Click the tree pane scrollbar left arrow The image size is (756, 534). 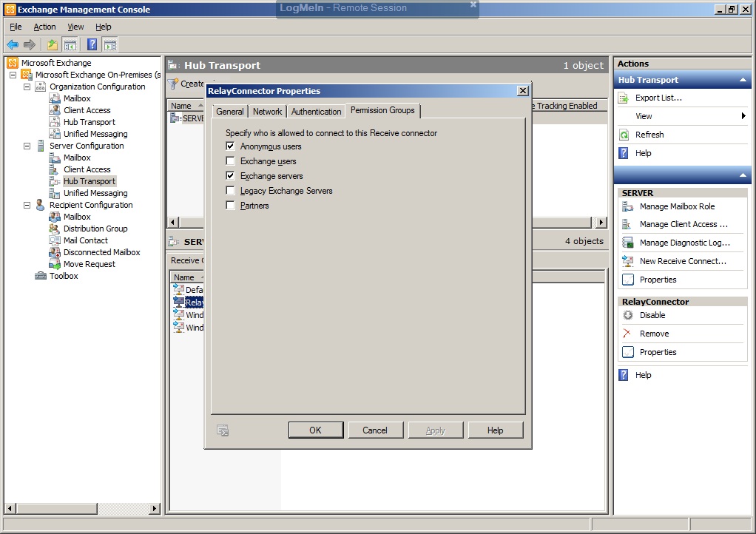[x=10, y=508]
